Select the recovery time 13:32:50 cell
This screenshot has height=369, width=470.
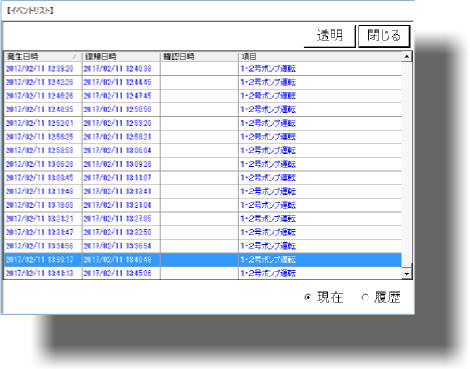click(121, 233)
